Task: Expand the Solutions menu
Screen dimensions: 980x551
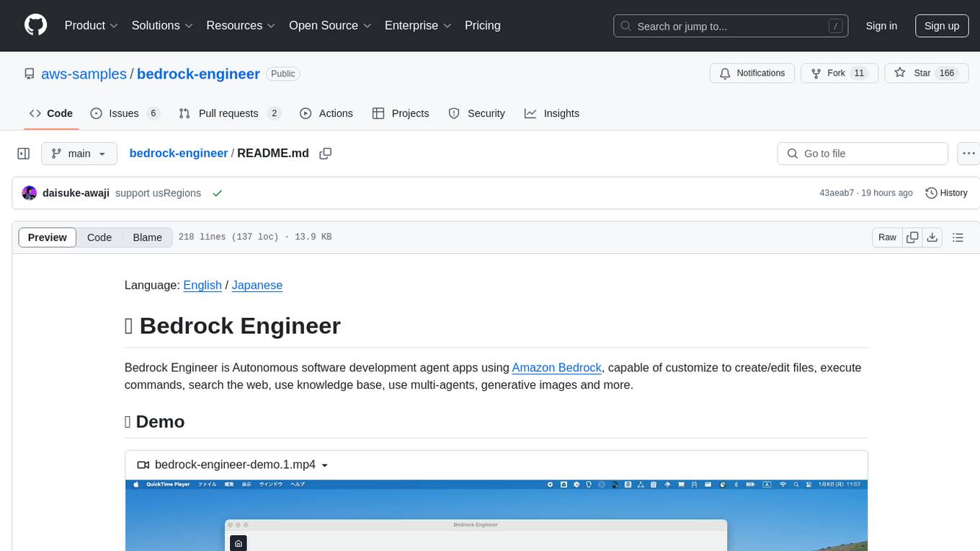Action: (162, 25)
